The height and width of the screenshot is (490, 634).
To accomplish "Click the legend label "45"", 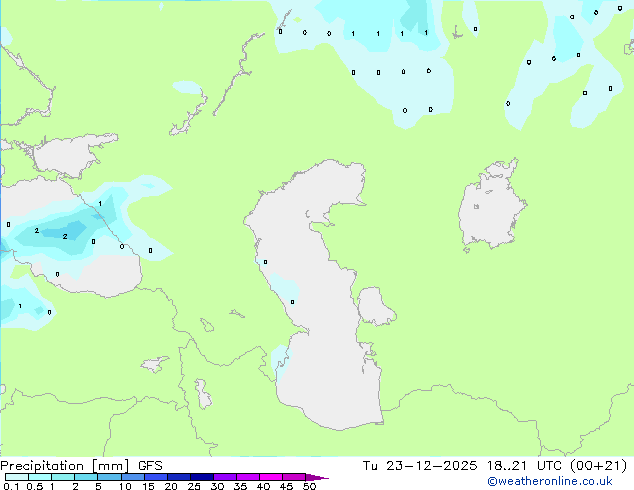I will click(286, 486).
